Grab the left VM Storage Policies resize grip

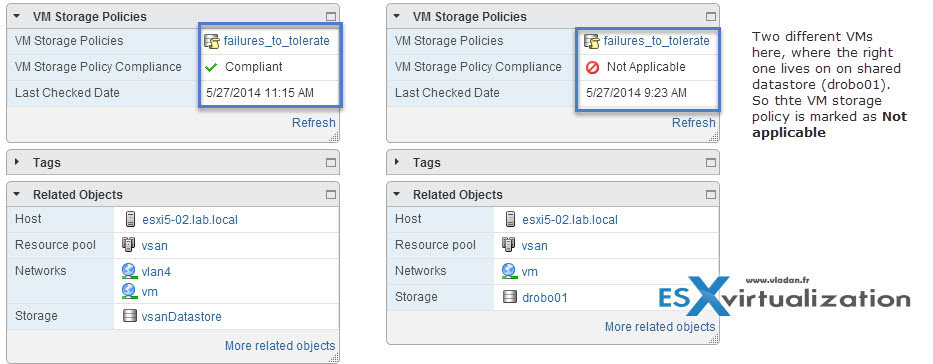click(x=334, y=137)
